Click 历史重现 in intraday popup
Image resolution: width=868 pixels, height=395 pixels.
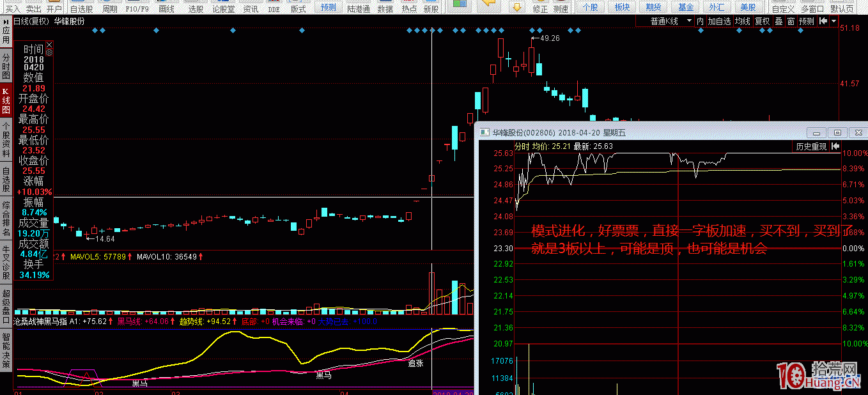pos(811,146)
